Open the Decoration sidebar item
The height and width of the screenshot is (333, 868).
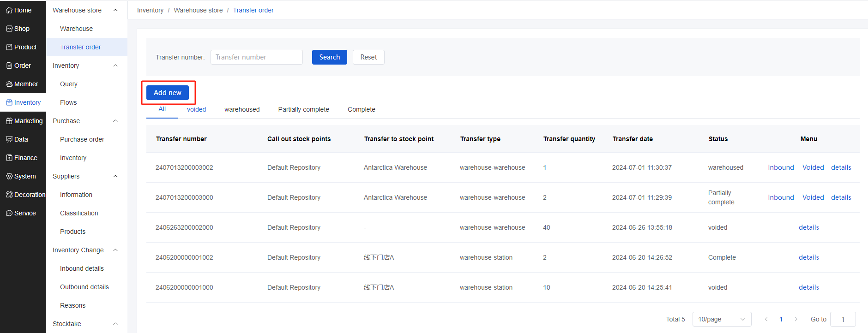23,195
